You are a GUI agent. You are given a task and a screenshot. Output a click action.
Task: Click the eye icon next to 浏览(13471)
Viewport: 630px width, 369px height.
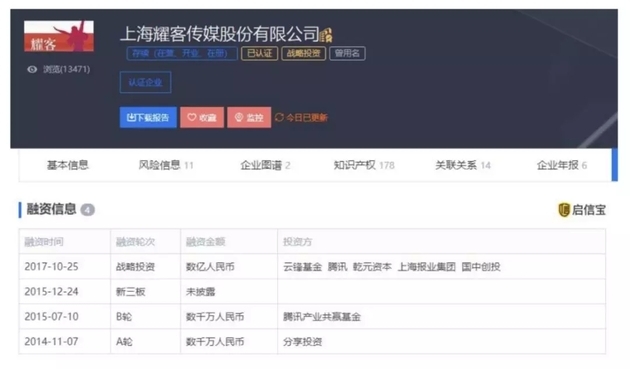[x=32, y=69]
